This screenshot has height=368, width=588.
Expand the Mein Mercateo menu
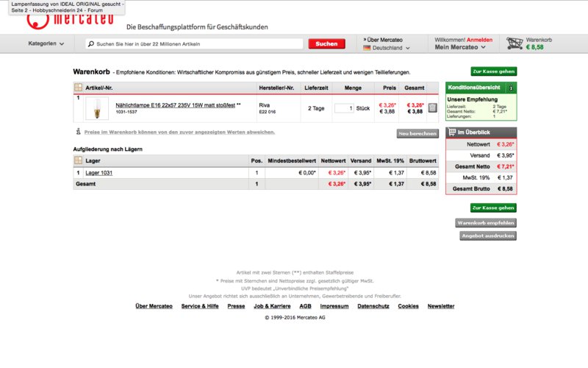click(x=460, y=47)
